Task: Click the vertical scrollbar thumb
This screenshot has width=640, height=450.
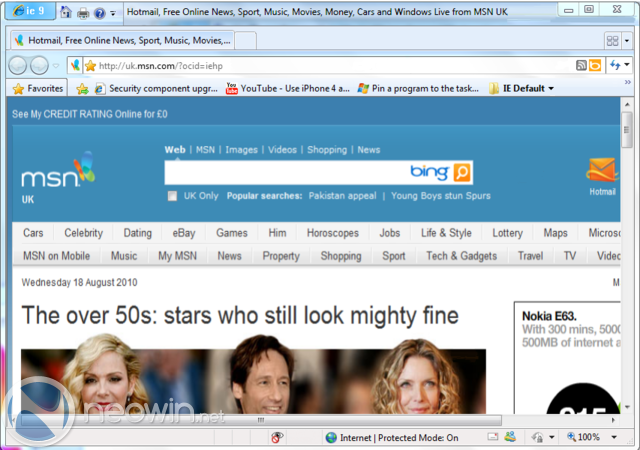Action: (x=627, y=129)
